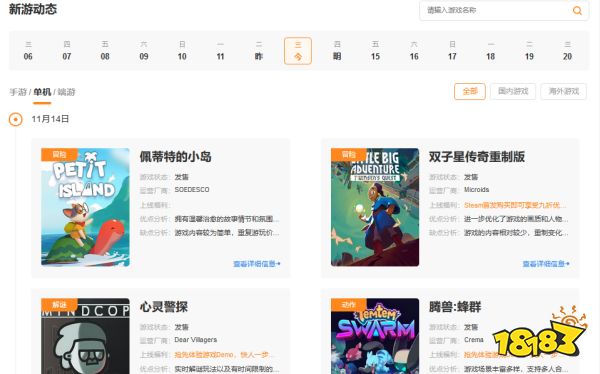This screenshot has height=374, width=600.
Task: Open the Petit Island cover thumbnail
Action: tap(85, 207)
